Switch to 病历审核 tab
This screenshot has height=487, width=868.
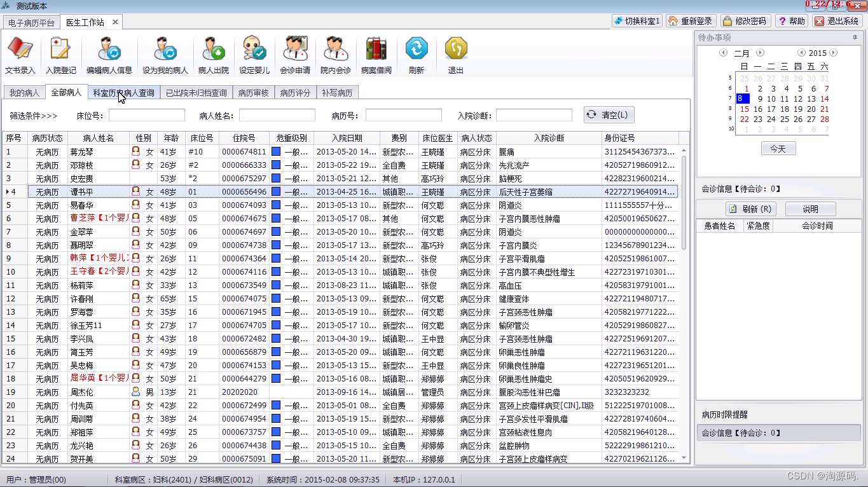[x=254, y=93]
